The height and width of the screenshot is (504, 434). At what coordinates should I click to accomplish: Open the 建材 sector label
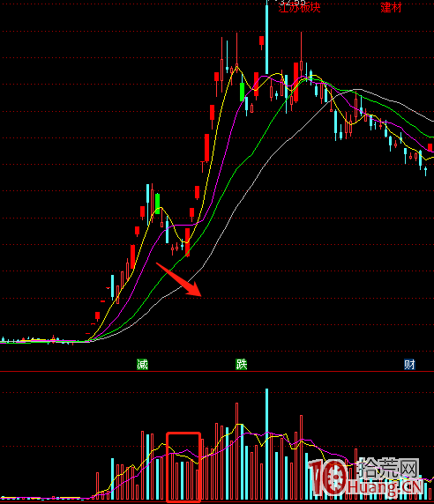pyautogui.click(x=391, y=7)
